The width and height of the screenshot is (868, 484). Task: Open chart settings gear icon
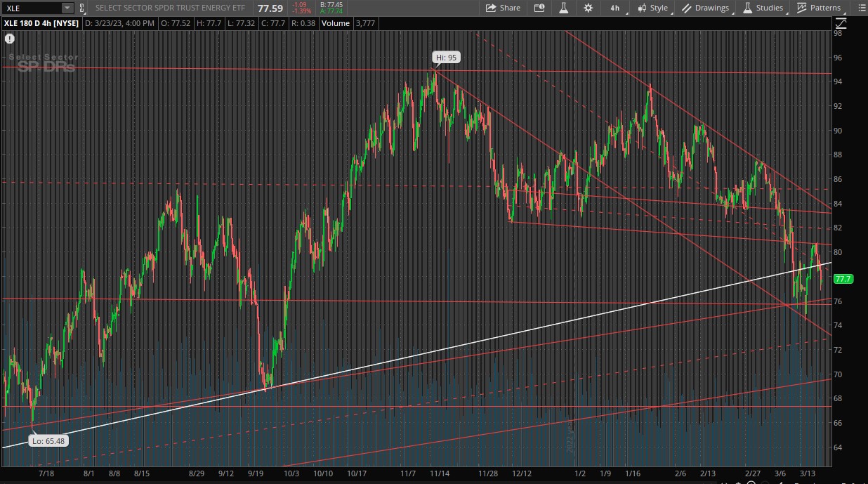(x=588, y=8)
